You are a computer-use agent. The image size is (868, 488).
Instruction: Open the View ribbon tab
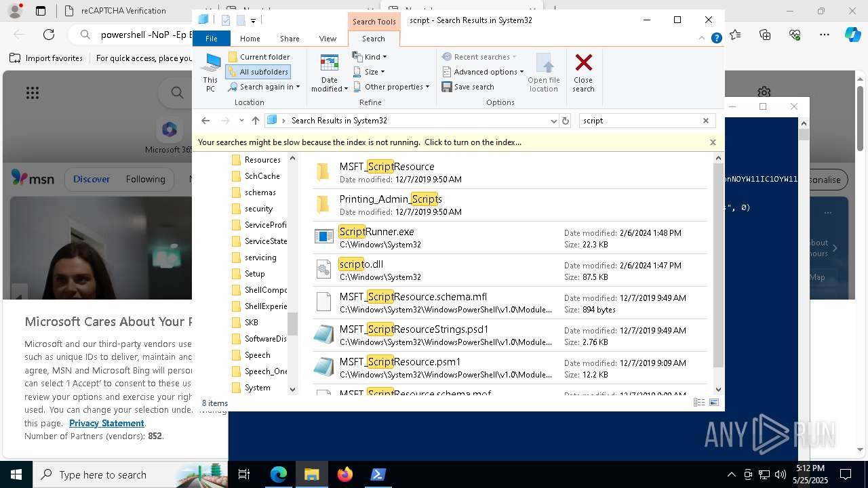[328, 39]
